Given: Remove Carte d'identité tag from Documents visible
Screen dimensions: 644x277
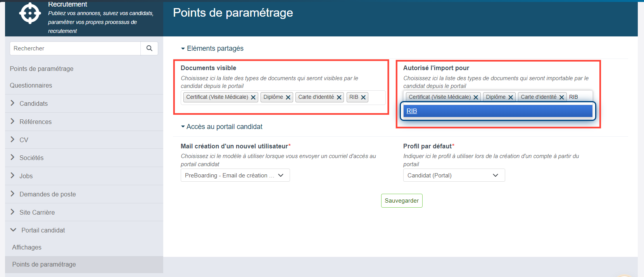Looking at the screenshot, I should pos(339,97).
